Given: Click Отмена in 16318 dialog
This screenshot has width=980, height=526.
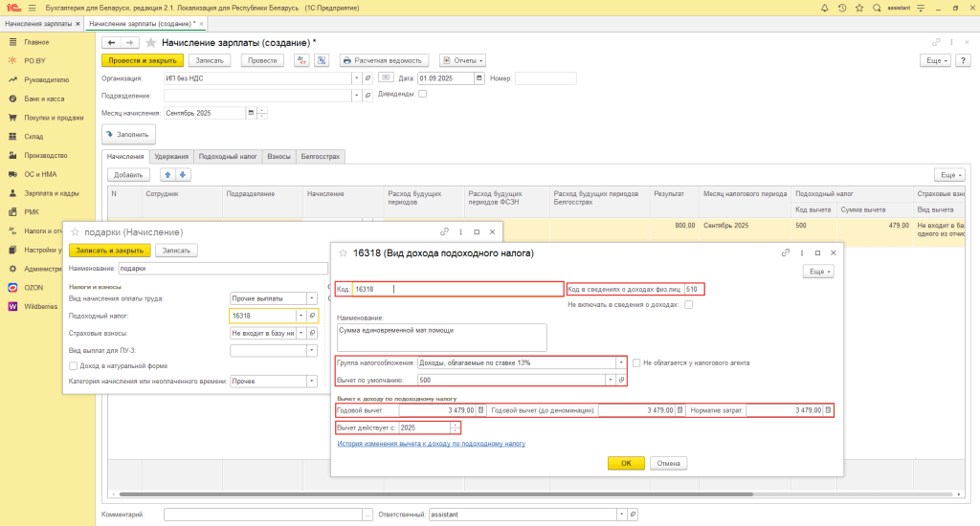Looking at the screenshot, I should point(668,464).
